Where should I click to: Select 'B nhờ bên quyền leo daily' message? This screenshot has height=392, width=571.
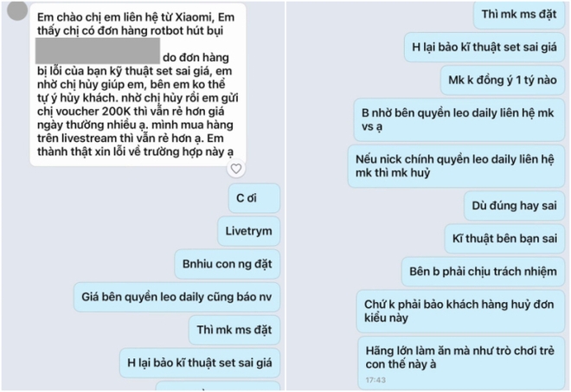click(x=459, y=119)
